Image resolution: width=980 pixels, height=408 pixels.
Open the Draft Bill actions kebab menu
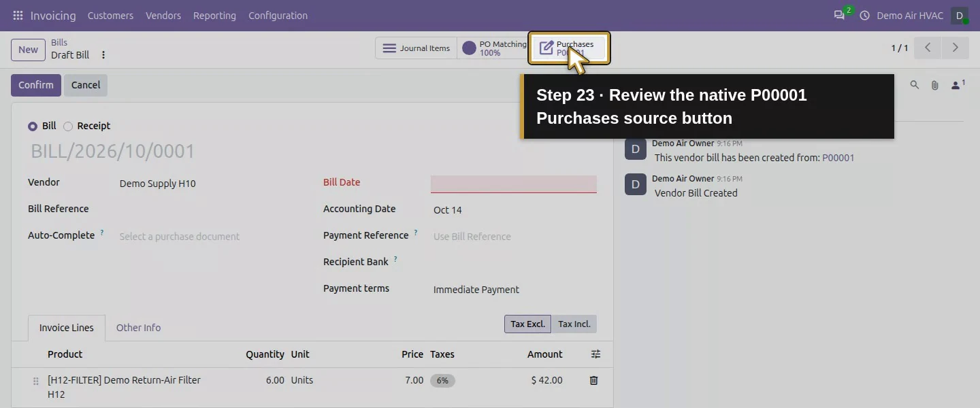[103, 55]
